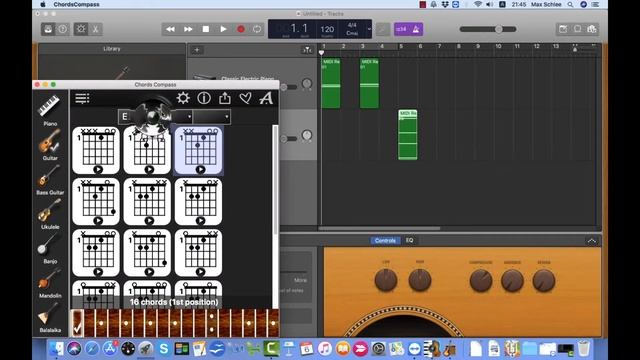
Task: Pick the Banjo instrument
Action: point(50,248)
